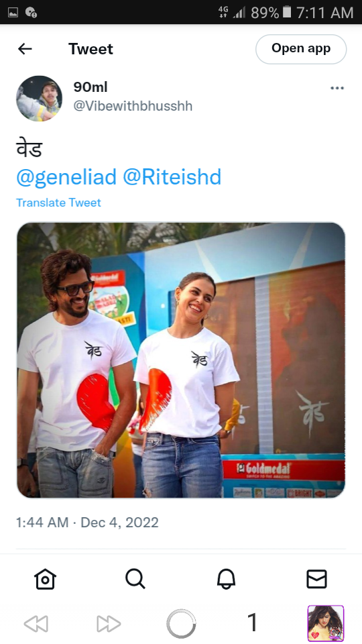This screenshot has height=644, width=362.
Task: Open the tab counter showing 1
Action: [x=253, y=623]
